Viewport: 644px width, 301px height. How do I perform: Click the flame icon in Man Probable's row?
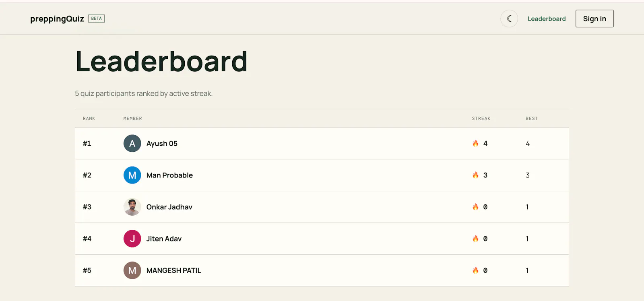pos(475,175)
